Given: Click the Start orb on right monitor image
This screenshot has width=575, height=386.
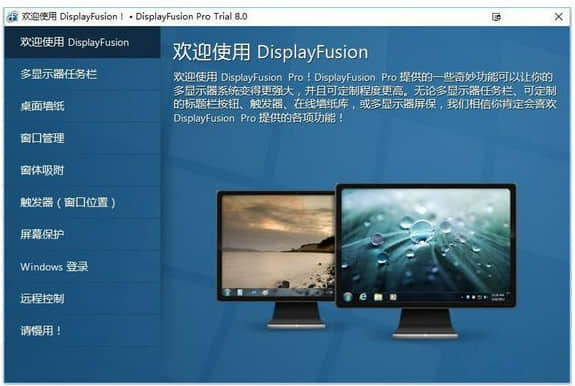Looking at the screenshot, I should click(348, 296).
